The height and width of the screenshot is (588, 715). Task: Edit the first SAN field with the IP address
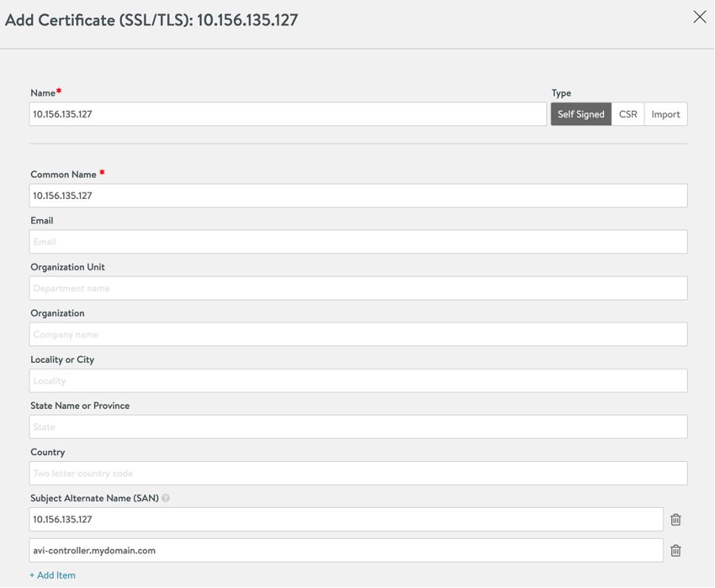pyautogui.click(x=346, y=520)
